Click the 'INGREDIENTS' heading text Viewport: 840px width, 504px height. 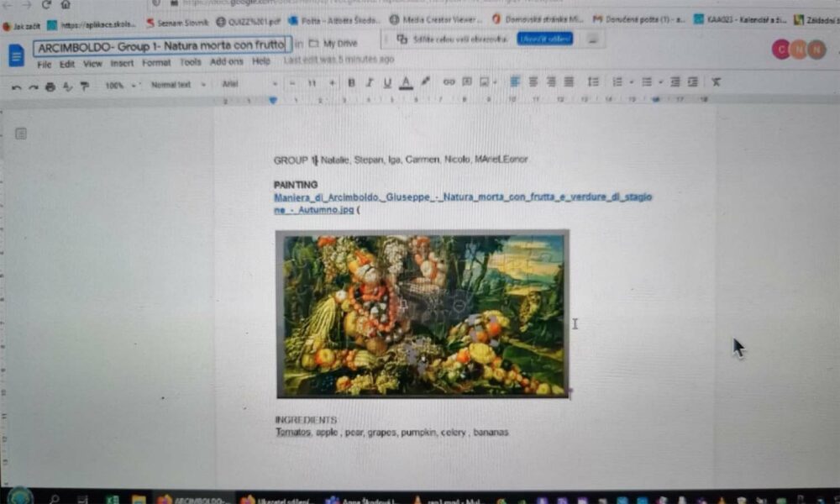[x=306, y=420]
